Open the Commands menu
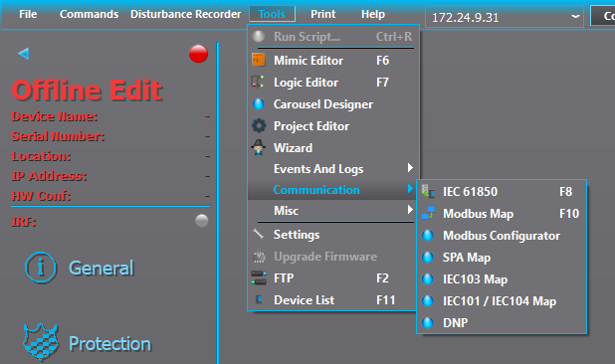The height and width of the screenshot is (364, 615). (89, 14)
